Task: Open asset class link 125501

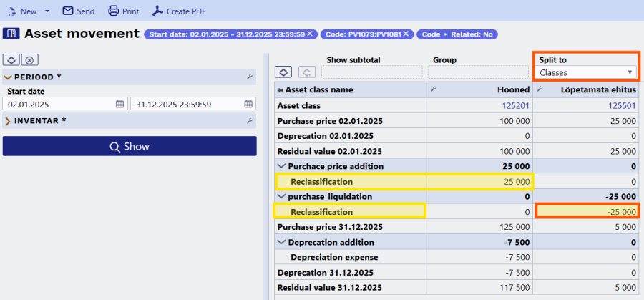Action: pyautogui.click(x=623, y=106)
